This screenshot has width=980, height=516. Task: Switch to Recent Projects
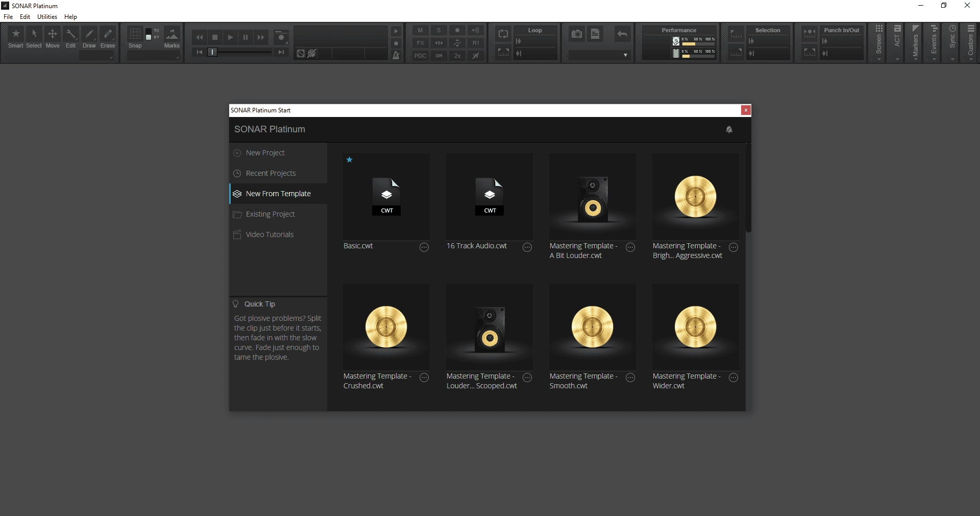point(278,173)
